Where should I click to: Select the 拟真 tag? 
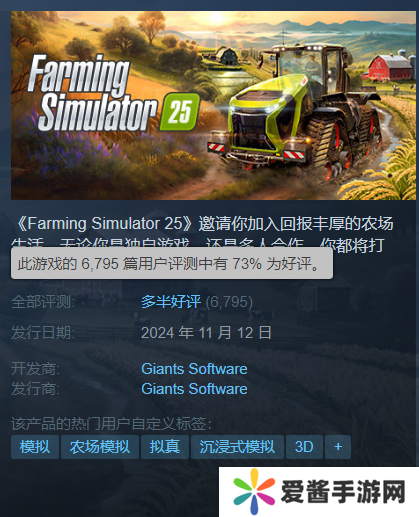pos(165,447)
